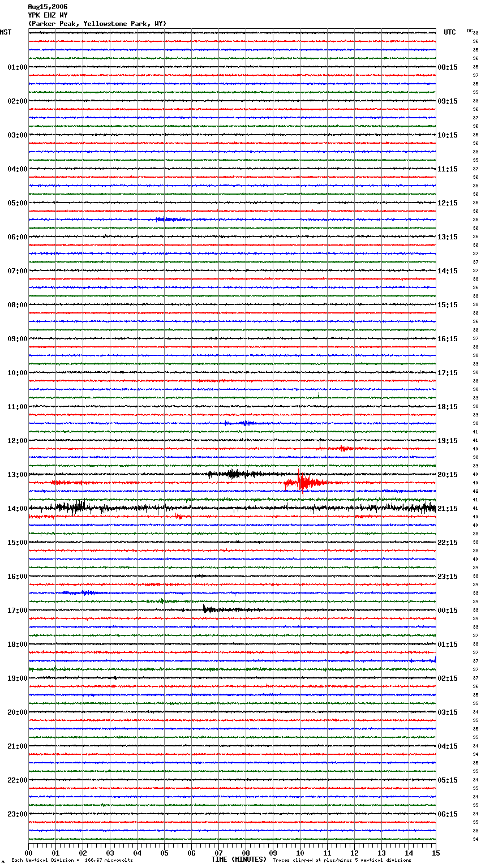The height and width of the screenshot is (868, 481).
Task: Click the 04:15 UTC time label
Action: click(448, 746)
